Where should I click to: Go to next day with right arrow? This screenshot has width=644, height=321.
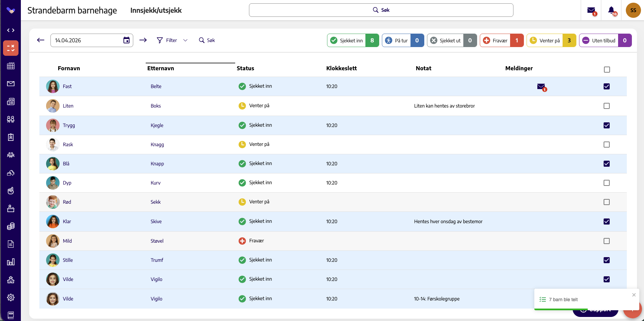tap(143, 40)
